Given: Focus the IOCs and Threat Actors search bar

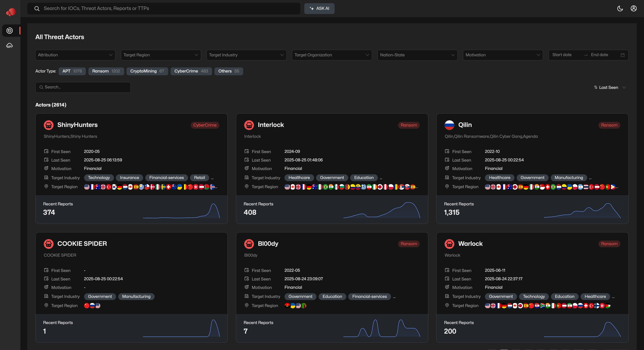Looking at the screenshot, I should pyautogui.click(x=164, y=8).
